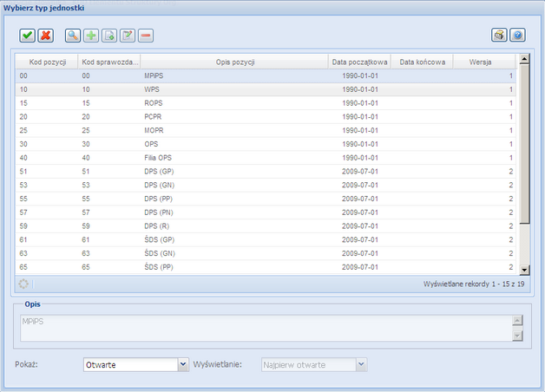Click the grid refresh gear icon
545x392 pixels.
pyautogui.click(x=23, y=284)
